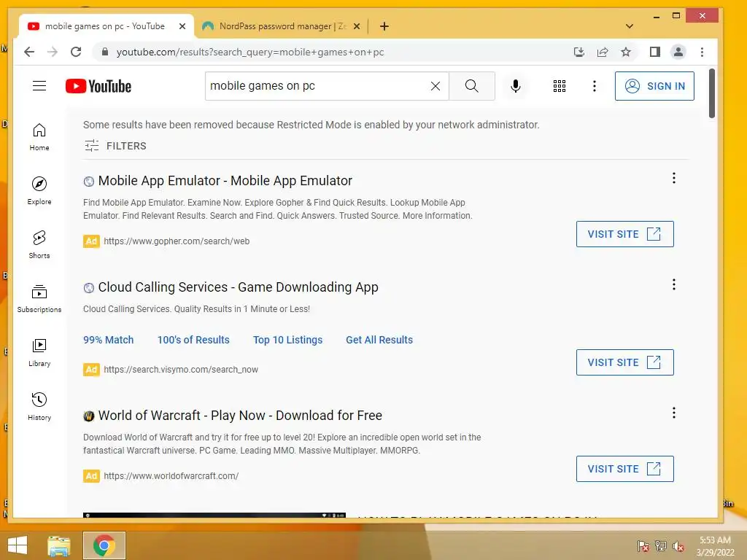The image size is (747, 560).
Task: Open Library in the sidebar
Action: 39,352
